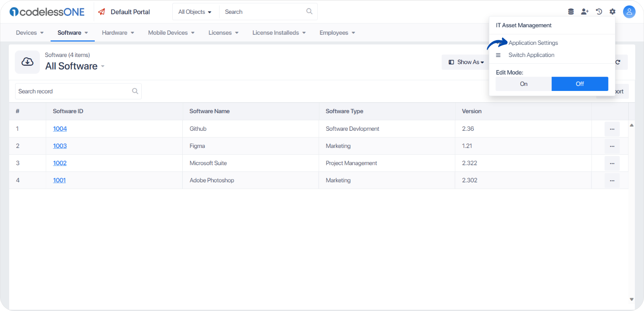Expand the All Software view dropdown

[x=103, y=66]
